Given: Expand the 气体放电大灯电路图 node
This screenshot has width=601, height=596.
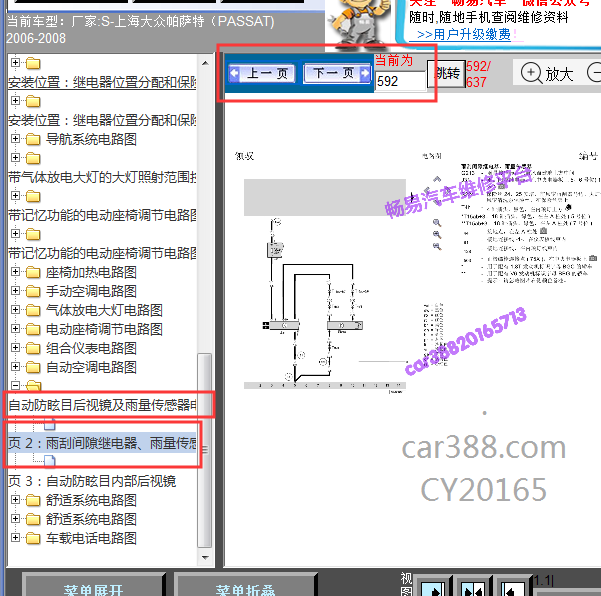Looking at the screenshot, I should pos(15,310).
